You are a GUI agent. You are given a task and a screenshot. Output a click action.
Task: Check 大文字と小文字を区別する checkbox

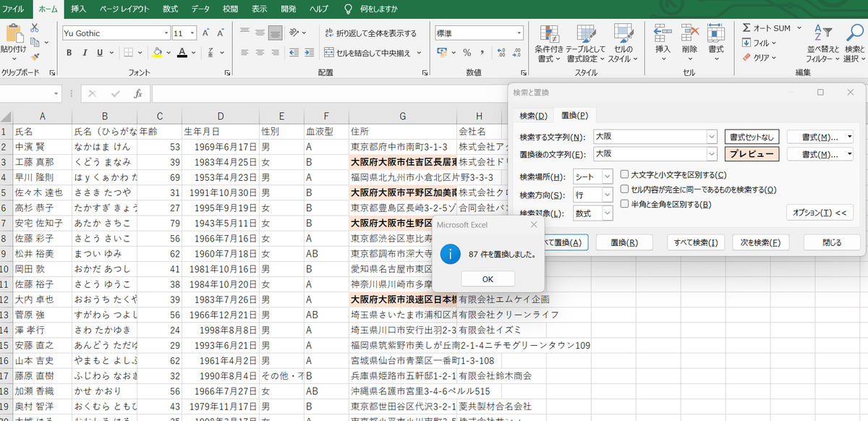coord(626,175)
